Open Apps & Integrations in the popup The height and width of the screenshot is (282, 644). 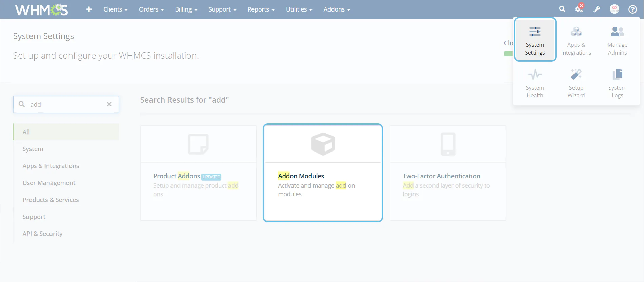point(576,40)
